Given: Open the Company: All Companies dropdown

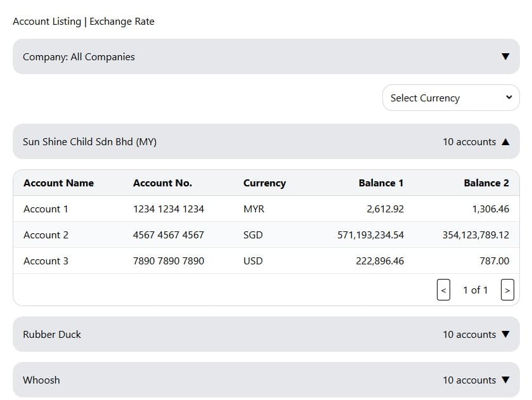Looking at the screenshot, I should [x=266, y=56].
